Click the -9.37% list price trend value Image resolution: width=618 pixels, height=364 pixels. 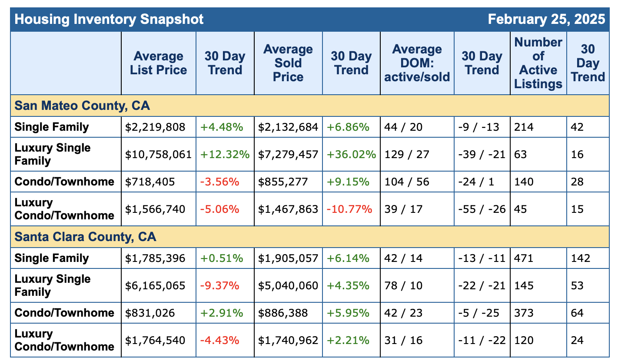(219, 286)
